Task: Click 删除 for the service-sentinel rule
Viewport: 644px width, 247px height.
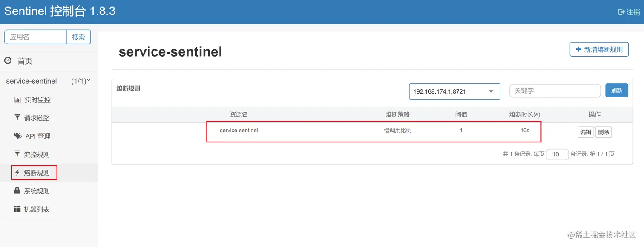Action: coord(604,132)
